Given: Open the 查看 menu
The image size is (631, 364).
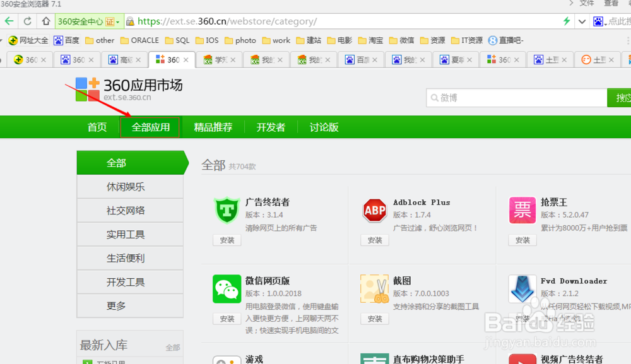Looking at the screenshot, I should (x=611, y=4).
